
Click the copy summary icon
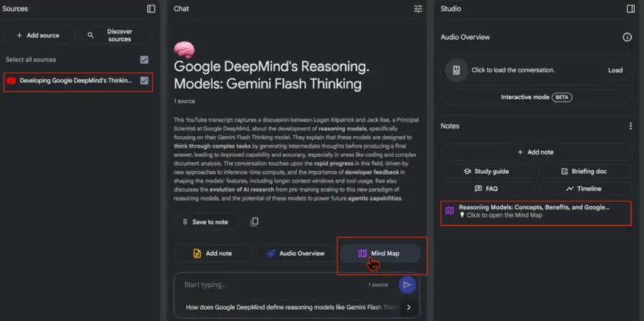[254, 222]
